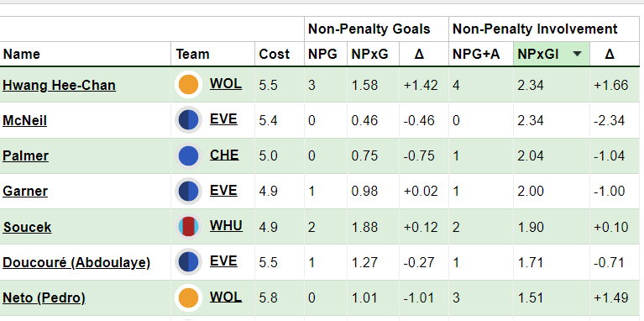
Task: Click the Non-Penalty Involvement group header
Action: [535, 29]
